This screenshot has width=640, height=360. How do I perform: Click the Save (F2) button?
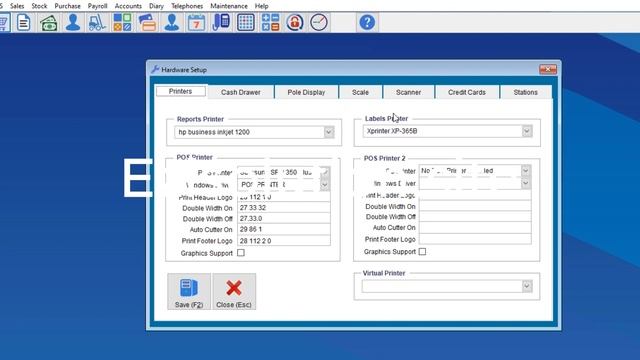pos(189,291)
